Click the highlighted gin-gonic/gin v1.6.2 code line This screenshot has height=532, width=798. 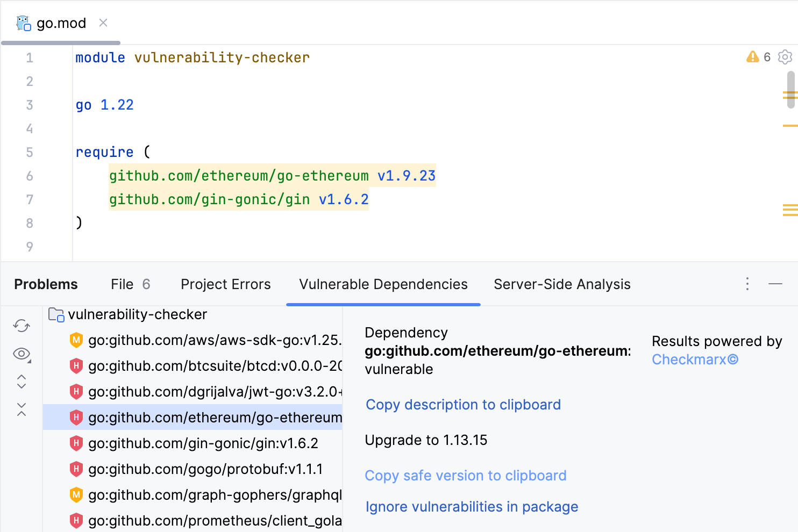click(x=239, y=199)
